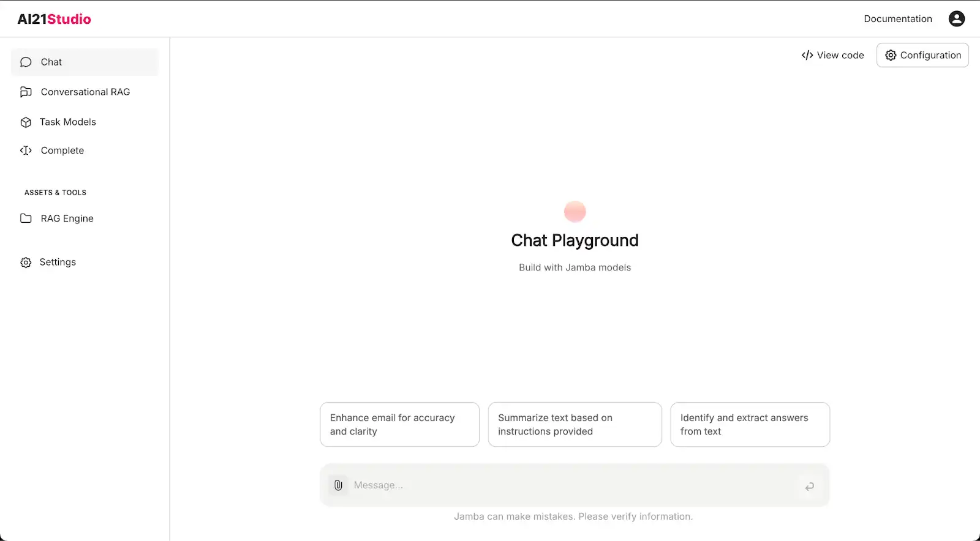
Task: Click the 'Jamba can make mistakes' disclaimer text
Action: pos(573,517)
